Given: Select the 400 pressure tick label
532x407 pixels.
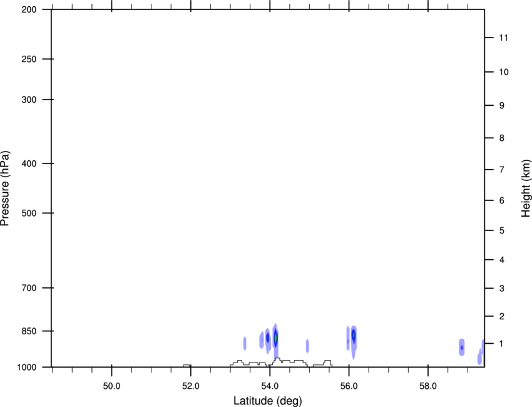Looking at the screenshot, I should click(29, 163).
